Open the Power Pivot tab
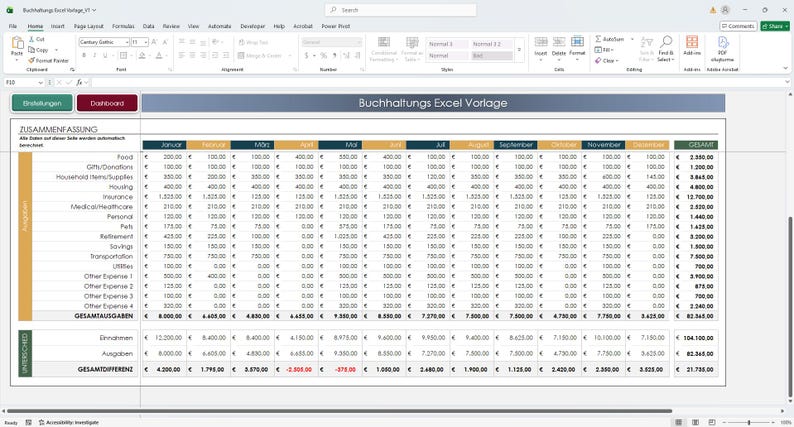 pos(336,26)
